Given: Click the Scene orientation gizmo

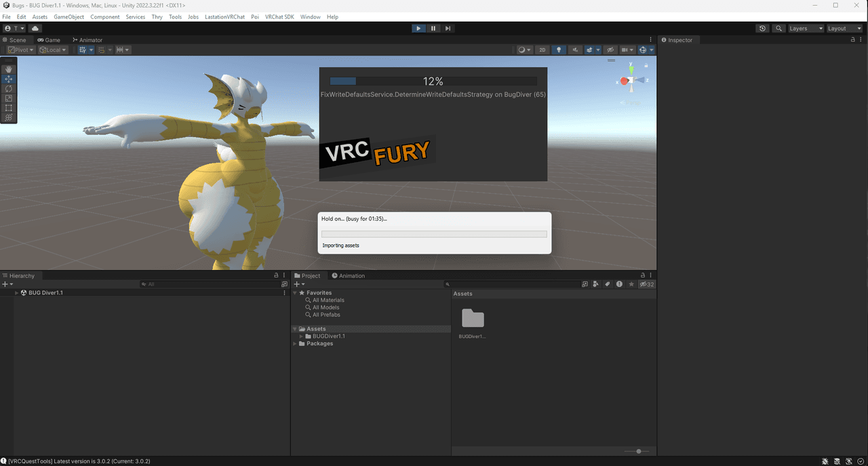Looking at the screenshot, I should click(631, 80).
